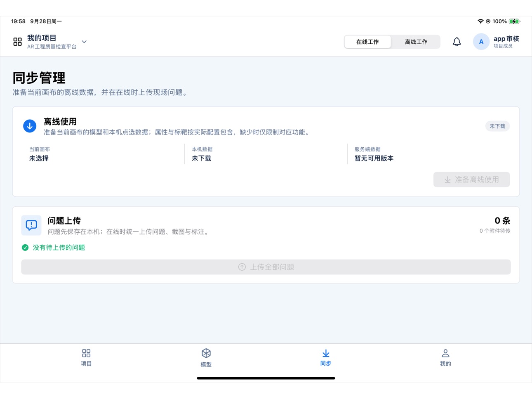Click the 当前画布 value 未选择
Screen dimensions: 532x399
click(39, 158)
